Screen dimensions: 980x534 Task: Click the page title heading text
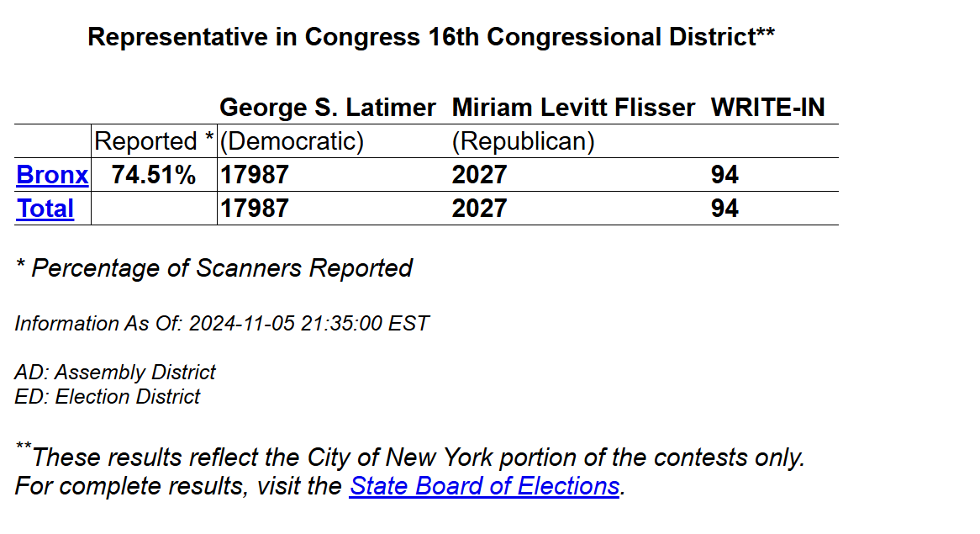[x=430, y=37]
